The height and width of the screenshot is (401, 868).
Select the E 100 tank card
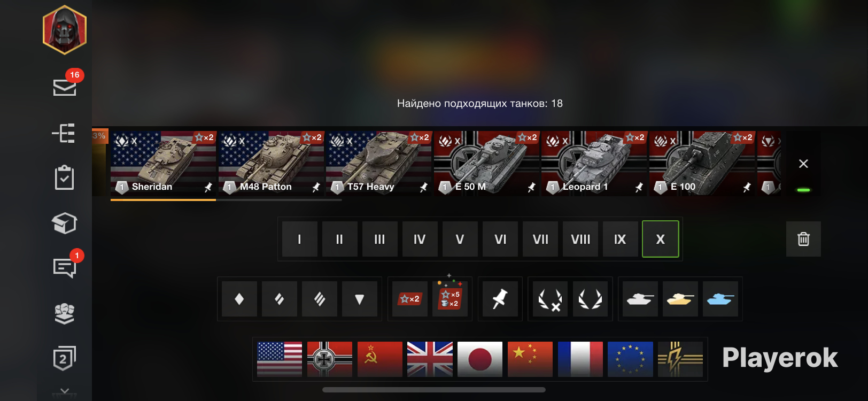click(702, 164)
